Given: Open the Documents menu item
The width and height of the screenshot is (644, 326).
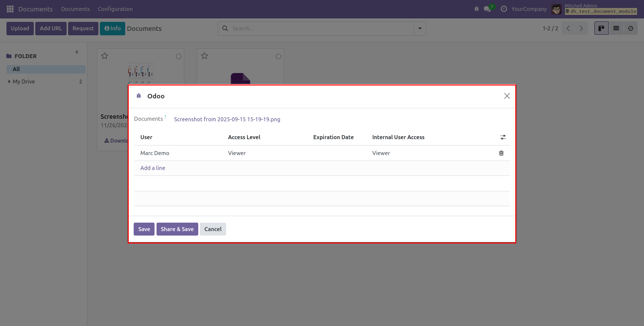Looking at the screenshot, I should pyautogui.click(x=76, y=9).
